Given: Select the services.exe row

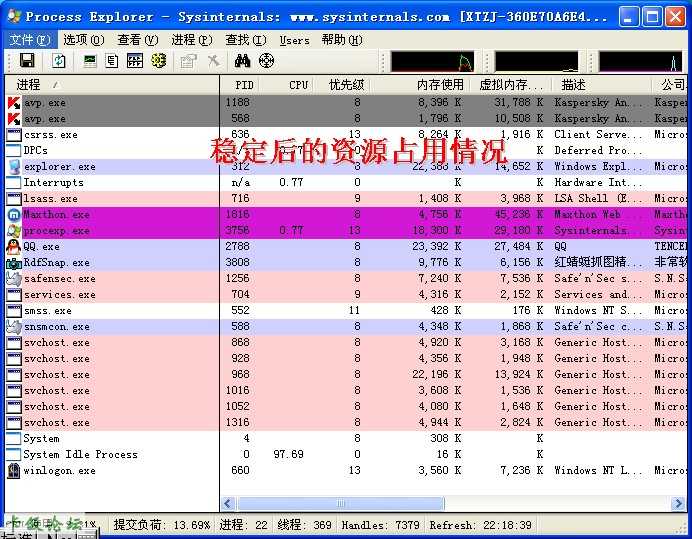Looking at the screenshot, I should (x=346, y=295).
